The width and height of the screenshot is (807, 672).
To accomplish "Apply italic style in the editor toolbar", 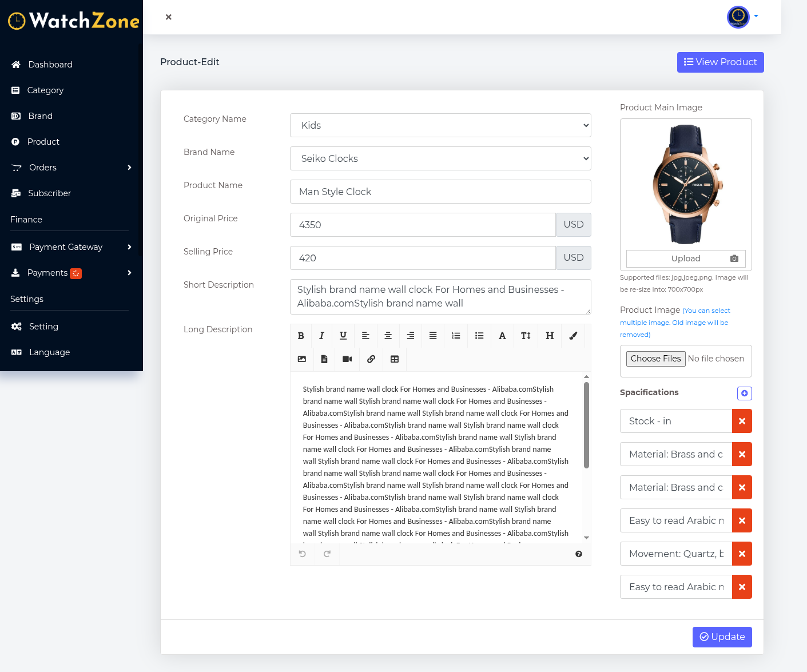I will pyautogui.click(x=321, y=336).
